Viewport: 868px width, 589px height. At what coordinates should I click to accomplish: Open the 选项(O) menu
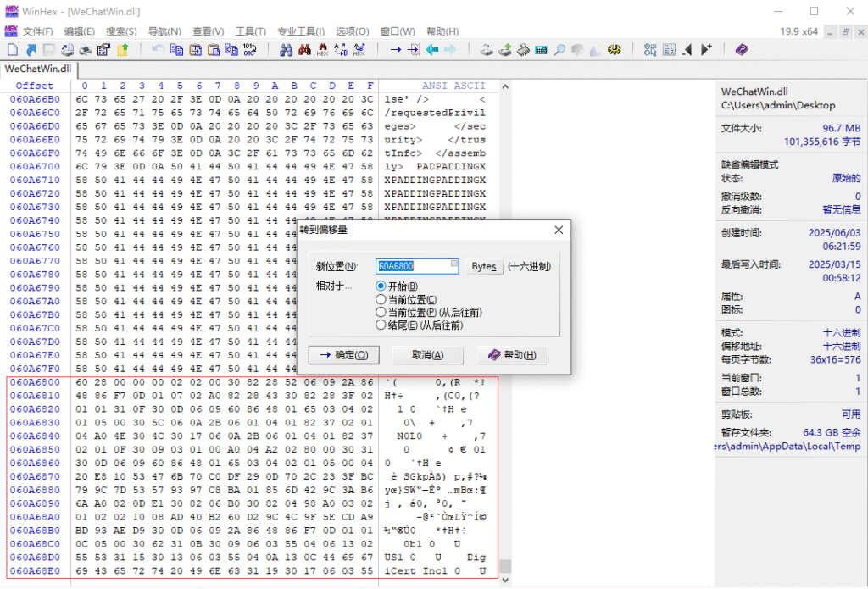(x=352, y=31)
